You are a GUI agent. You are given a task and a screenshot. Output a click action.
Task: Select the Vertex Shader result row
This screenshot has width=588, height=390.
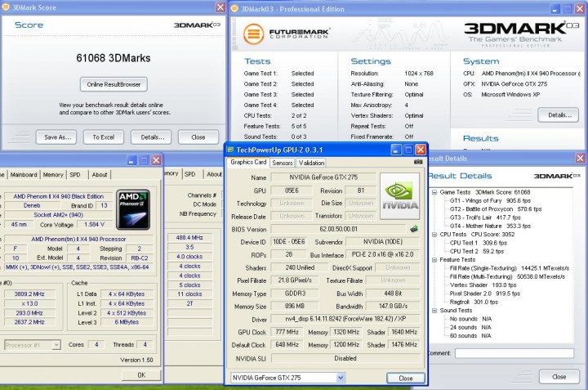(483, 285)
